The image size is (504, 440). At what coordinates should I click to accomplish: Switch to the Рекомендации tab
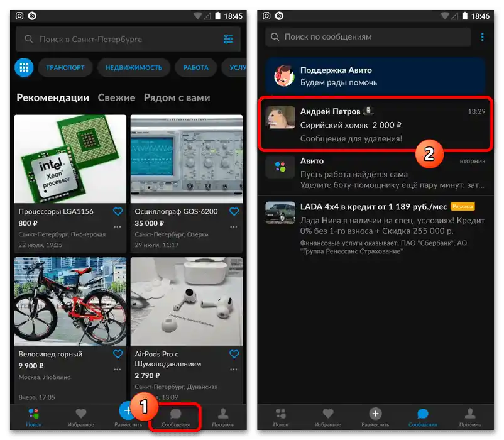[53, 97]
